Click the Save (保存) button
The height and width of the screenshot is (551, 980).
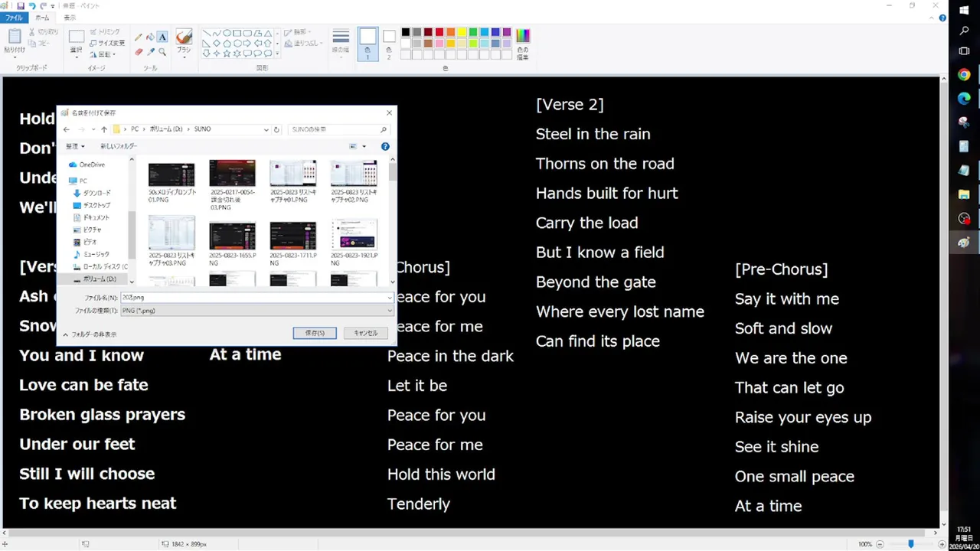[x=315, y=333]
